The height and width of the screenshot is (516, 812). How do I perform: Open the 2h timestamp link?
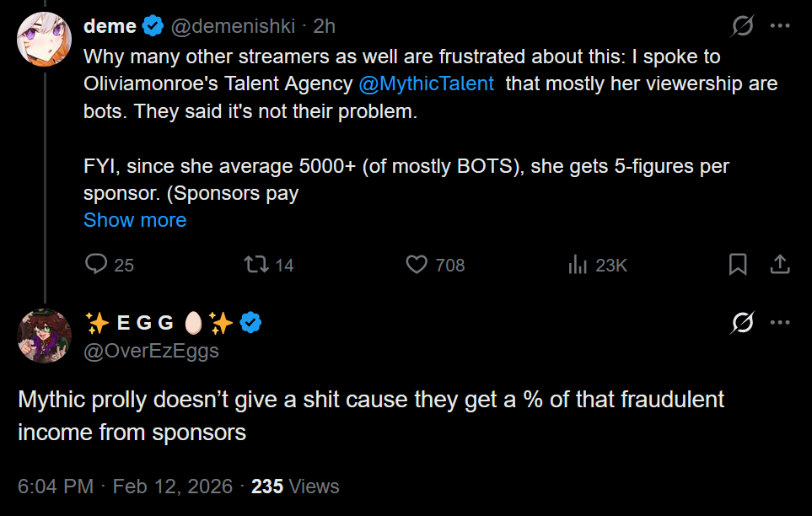point(325,26)
